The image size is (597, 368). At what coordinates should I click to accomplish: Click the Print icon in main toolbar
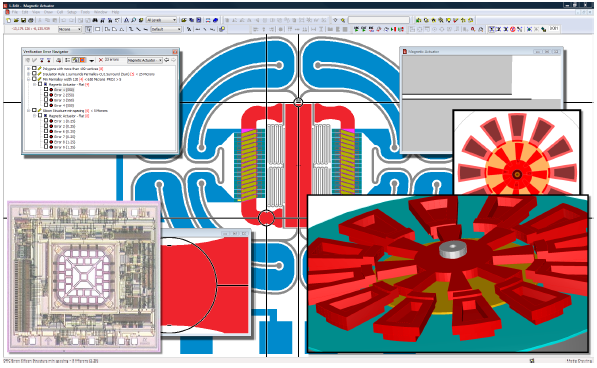pos(31,20)
